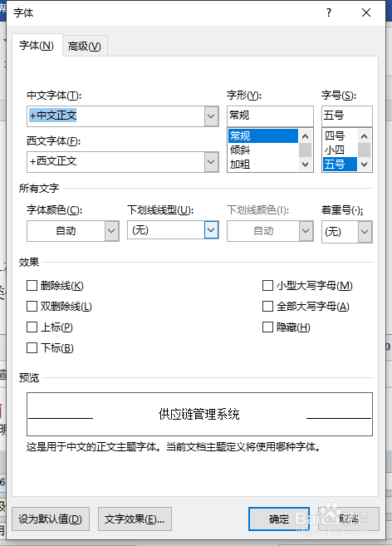Tick the 小型大写字母 checkbox
Image resolution: width=392 pixels, height=546 pixels.
(x=267, y=286)
